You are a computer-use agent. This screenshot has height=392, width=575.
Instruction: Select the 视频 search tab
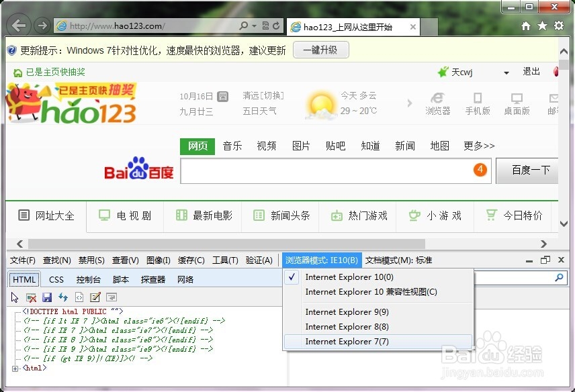(x=266, y=146)
